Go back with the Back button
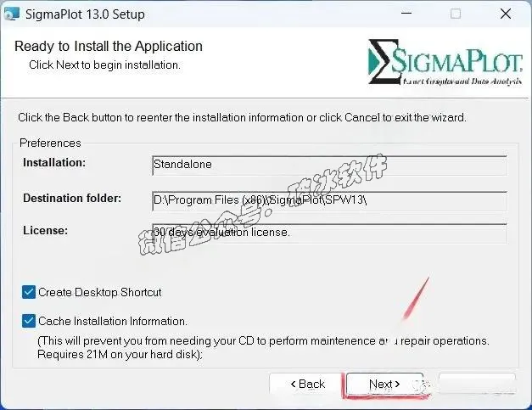The width and height of the screenshot is (532, 410). pos(307,384)
